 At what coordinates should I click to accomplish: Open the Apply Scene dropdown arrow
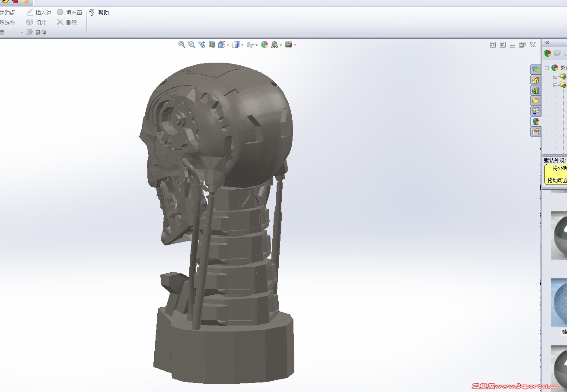[280, 45]
